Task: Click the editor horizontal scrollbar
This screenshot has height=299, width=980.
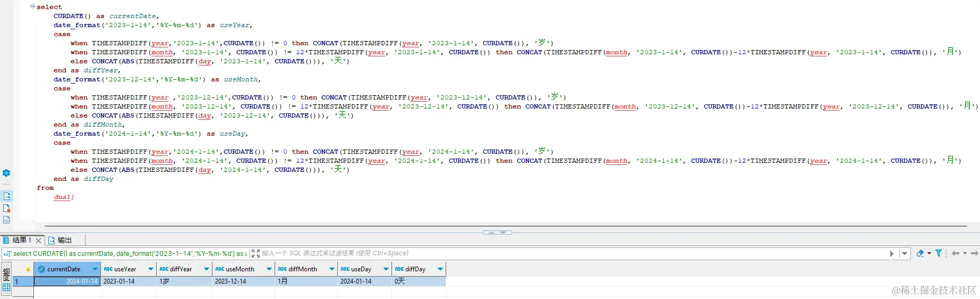Action: click(505, 226)
